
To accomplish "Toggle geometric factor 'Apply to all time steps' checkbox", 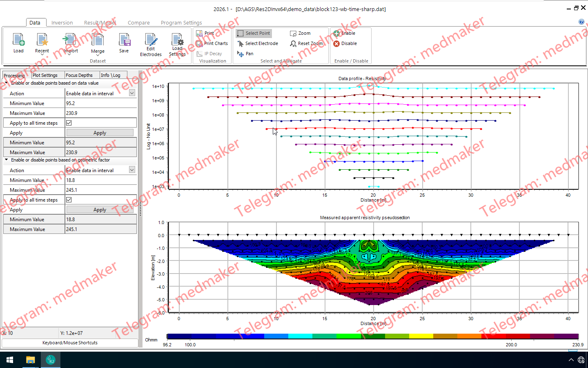I will coord(69,200).
